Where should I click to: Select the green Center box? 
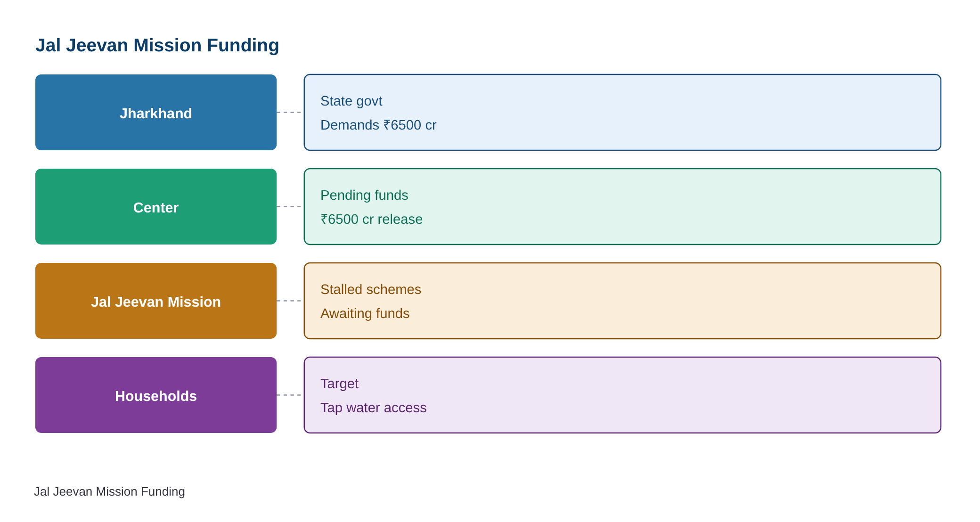(x=156, y=206)
